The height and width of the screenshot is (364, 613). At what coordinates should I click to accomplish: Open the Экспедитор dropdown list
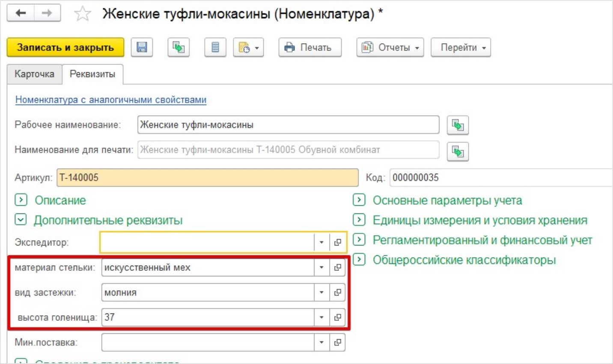click(321, 243)
